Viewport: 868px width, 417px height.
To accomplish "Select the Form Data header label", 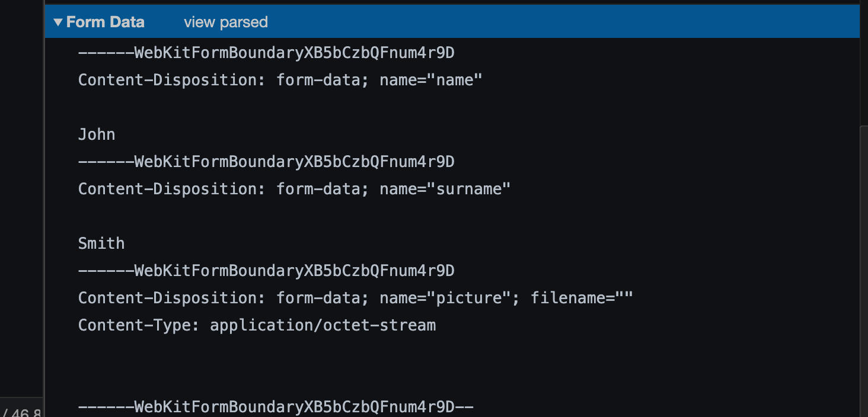I will point(106,23).
